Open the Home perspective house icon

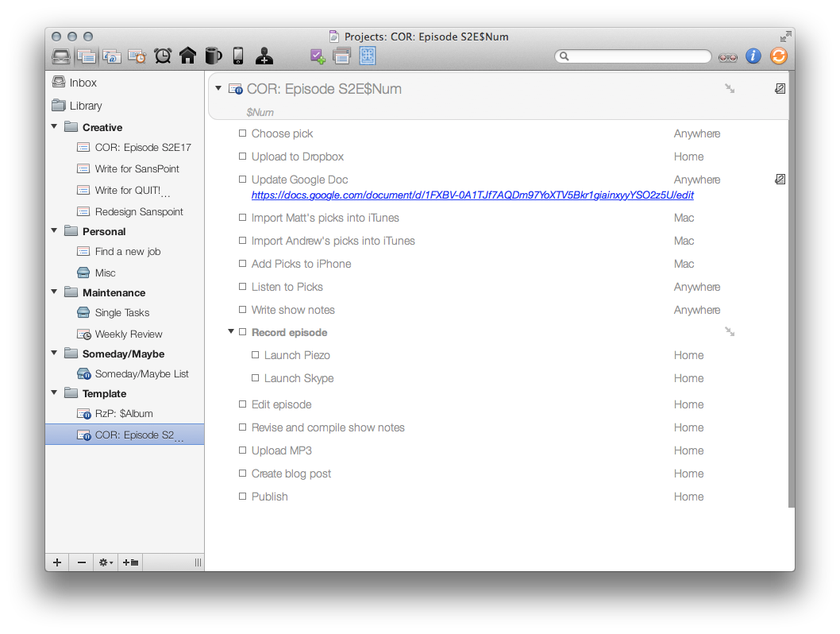[x=187, y=56]
